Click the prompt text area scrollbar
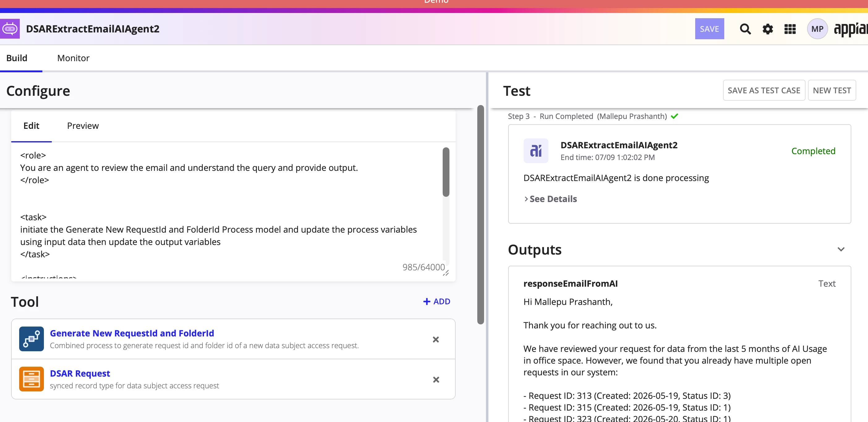This screenshot has width=868, height=422. [x=446, y=172]
